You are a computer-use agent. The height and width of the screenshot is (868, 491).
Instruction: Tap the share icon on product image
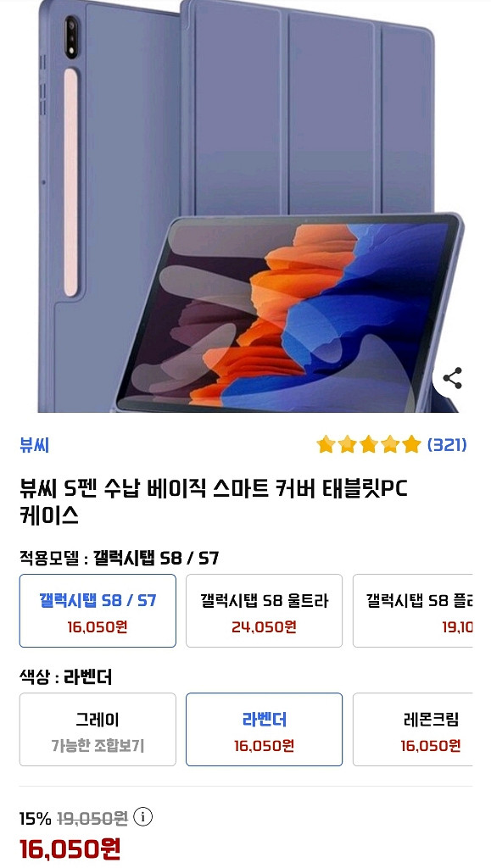(452, 379)
